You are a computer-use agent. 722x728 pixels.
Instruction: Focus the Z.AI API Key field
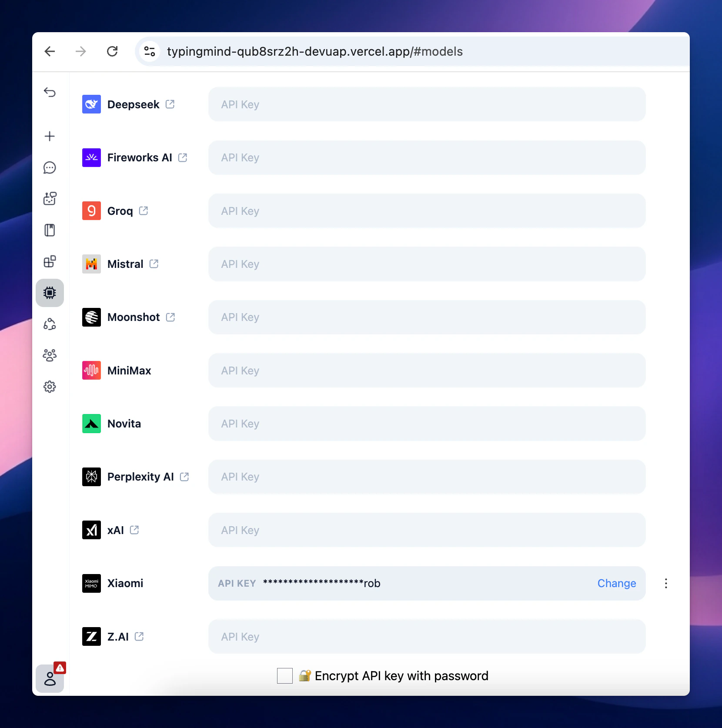[x=427, y=637]
